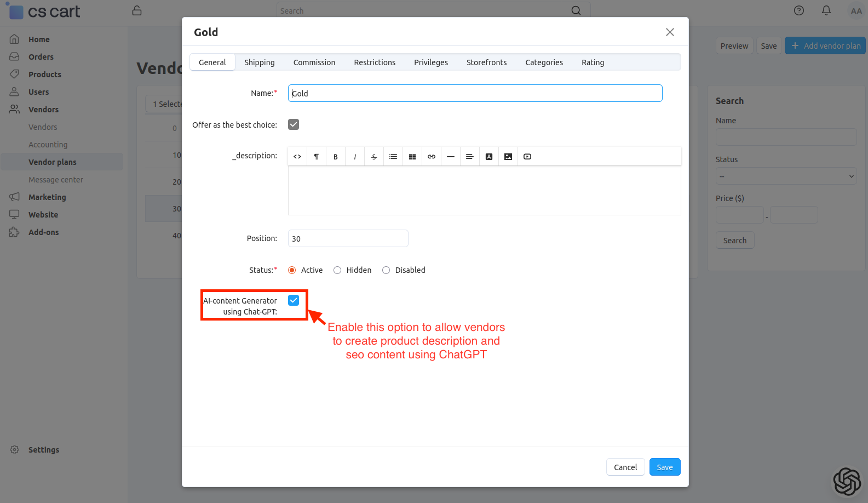Image resolution: width=868 pixels, height=503 pixels.
Task: Switch to the Commission tab
Action: (314, 62)
